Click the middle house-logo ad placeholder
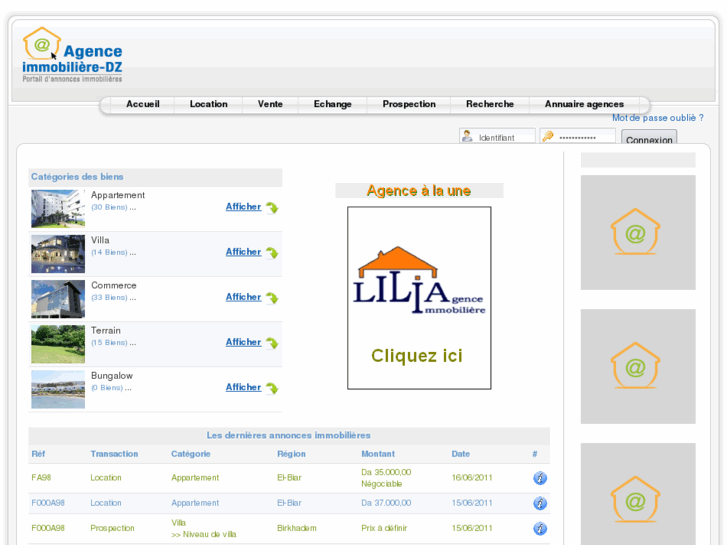The height and width of the screenshot is (545, 727). click(638, 366)
